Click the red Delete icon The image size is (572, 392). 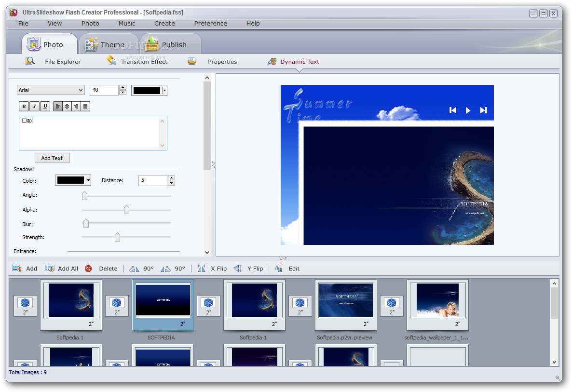point(88,269)
